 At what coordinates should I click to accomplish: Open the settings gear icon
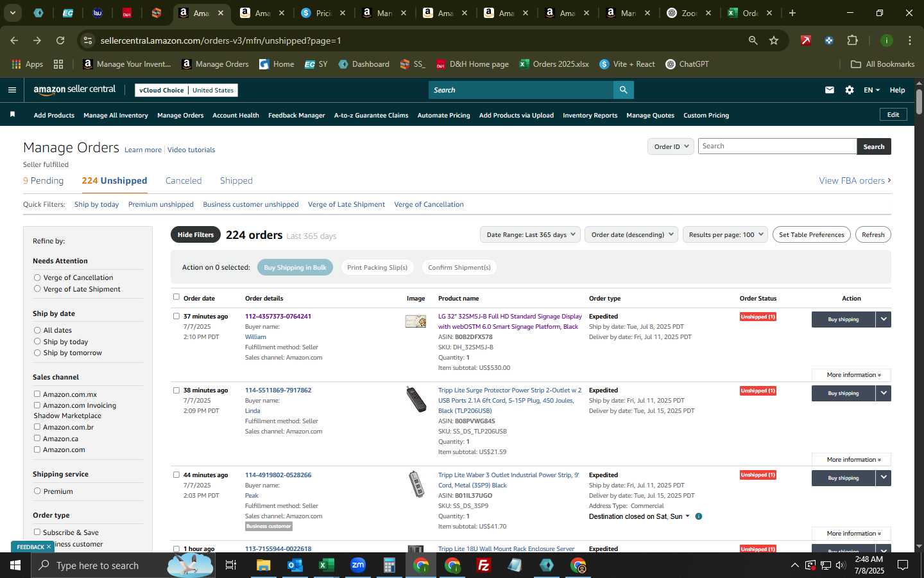850,90
